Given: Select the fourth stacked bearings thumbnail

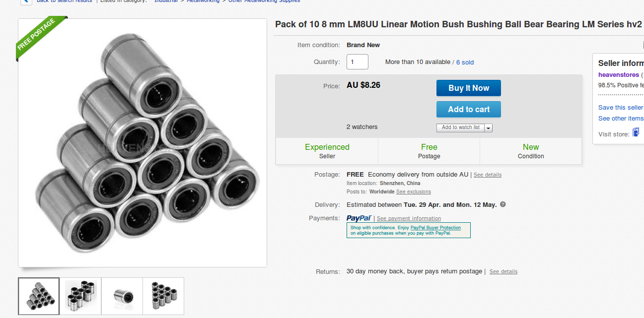Looking at the screenshot, I should point(163,296).
